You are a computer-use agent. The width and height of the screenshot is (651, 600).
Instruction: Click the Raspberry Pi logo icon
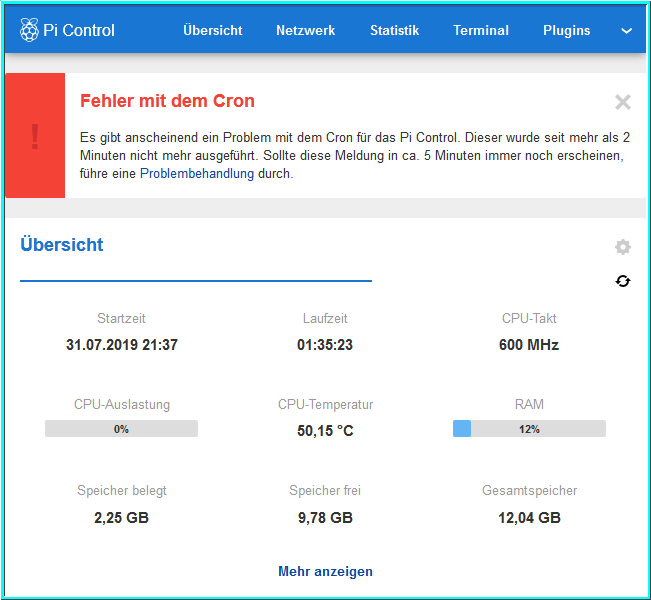click(x=29, y=30)
